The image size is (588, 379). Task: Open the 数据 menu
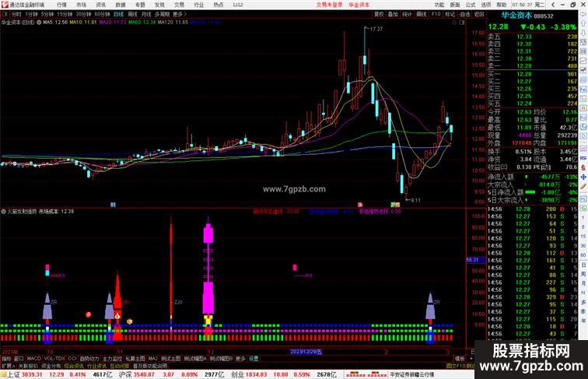tap(121, 5)
